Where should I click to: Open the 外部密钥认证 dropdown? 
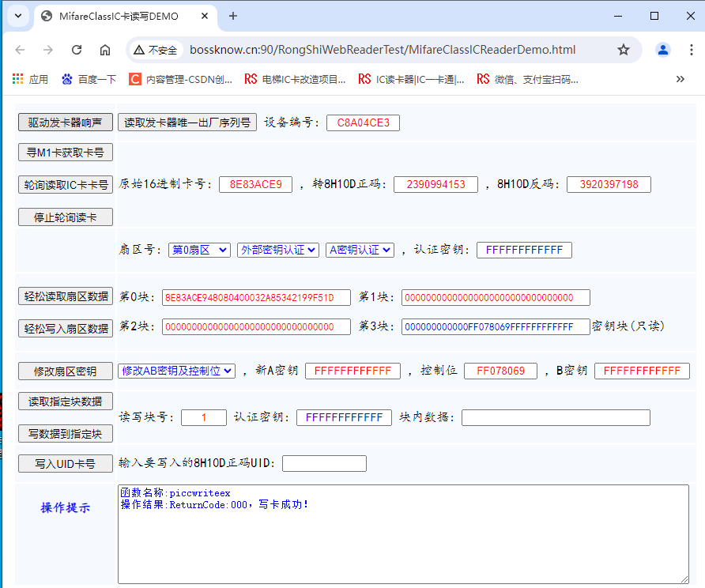277,250
